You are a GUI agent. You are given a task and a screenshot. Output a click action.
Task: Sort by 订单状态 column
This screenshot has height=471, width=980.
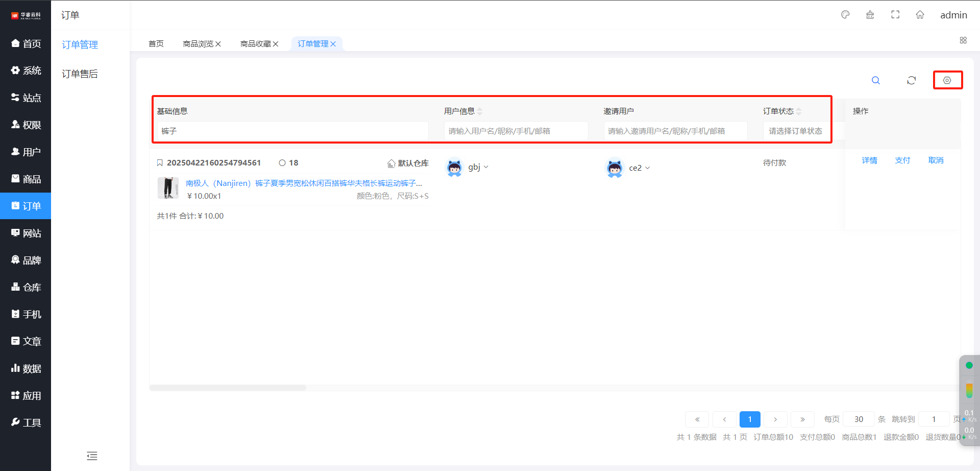pos(799,111)
